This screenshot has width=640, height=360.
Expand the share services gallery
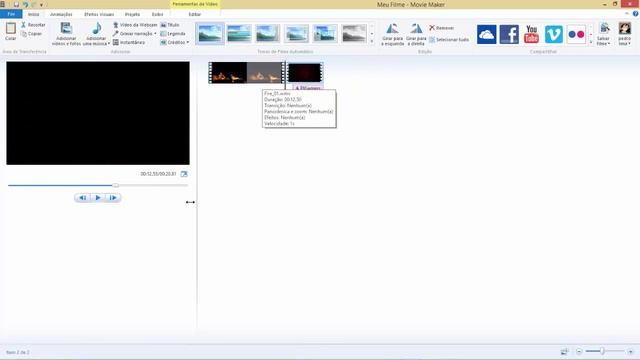click(x=591, y=42)
